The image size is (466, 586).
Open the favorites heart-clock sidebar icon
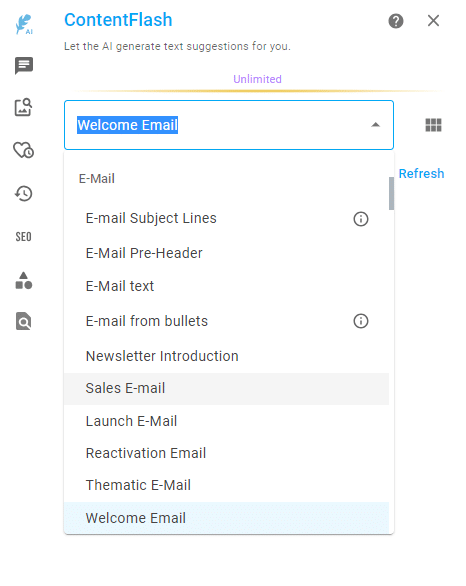tap(24, 150)
